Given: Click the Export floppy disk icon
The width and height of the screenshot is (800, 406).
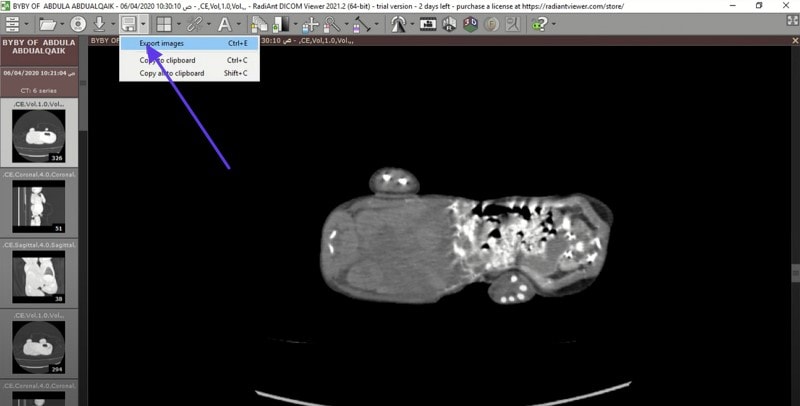Looking at the screenshot, I should click(129, 24).
